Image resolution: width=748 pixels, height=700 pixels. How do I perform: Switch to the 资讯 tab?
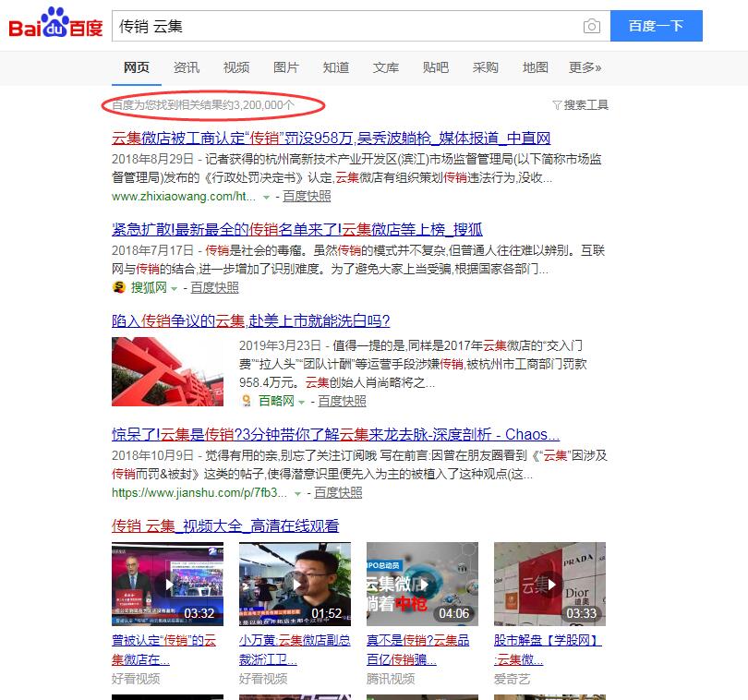point(187,67)
